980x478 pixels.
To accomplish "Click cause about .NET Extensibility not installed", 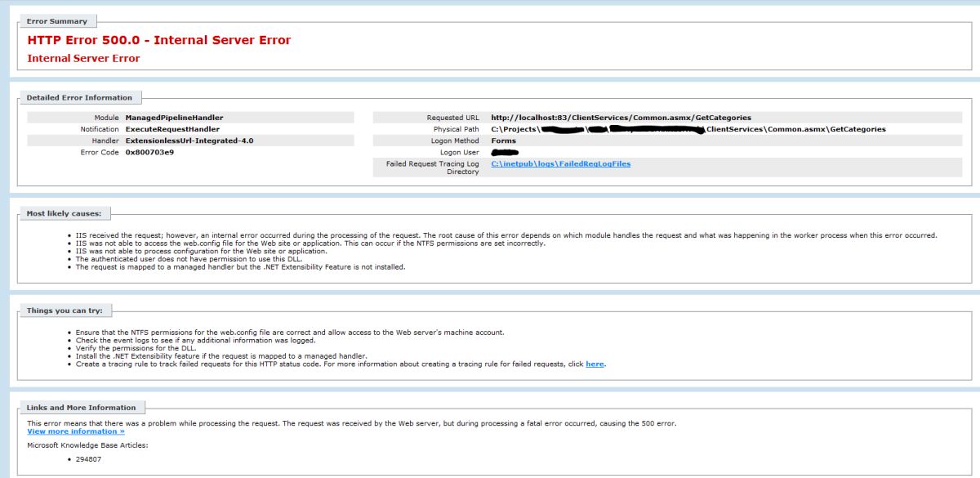I will coord(240,266).
